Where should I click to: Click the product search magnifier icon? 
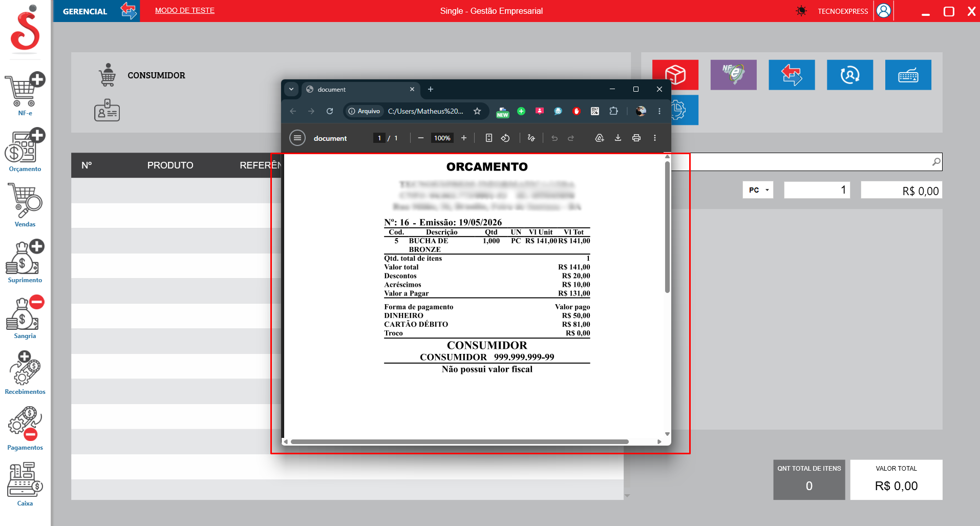[x=936, y=162]
